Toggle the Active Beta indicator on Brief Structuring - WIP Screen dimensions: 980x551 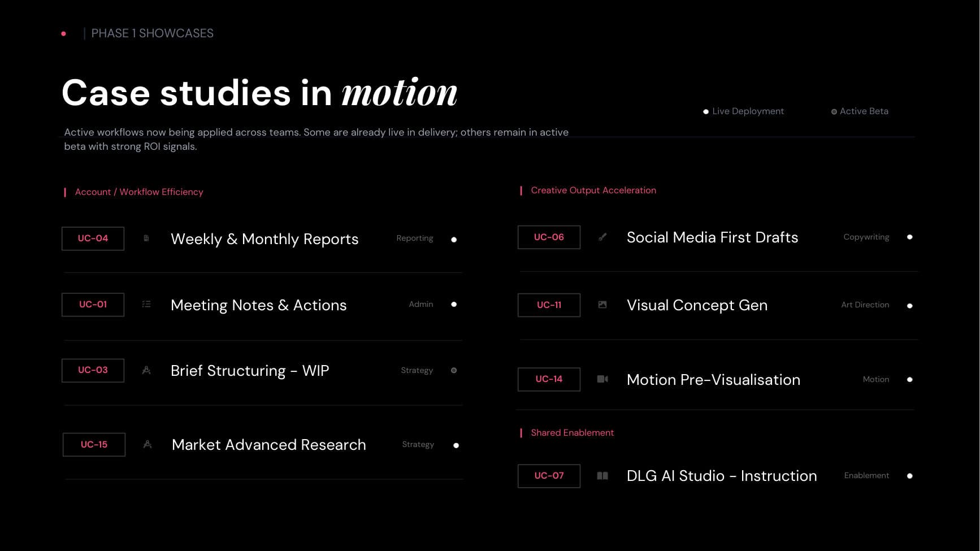454,370
